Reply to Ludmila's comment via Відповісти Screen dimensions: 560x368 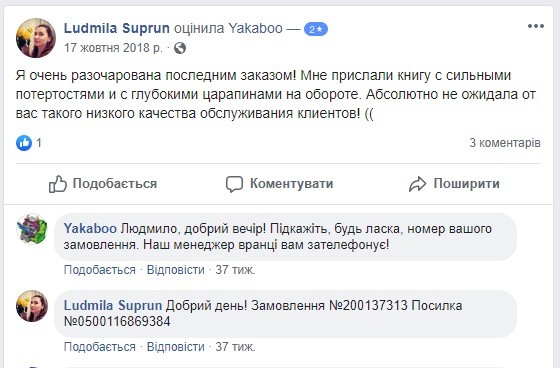[176, 347]
